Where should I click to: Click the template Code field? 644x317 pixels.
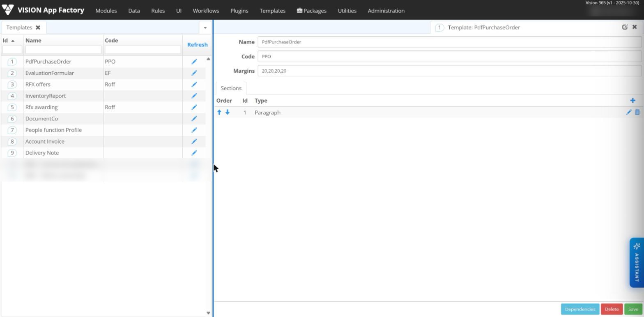coord(449,56)
